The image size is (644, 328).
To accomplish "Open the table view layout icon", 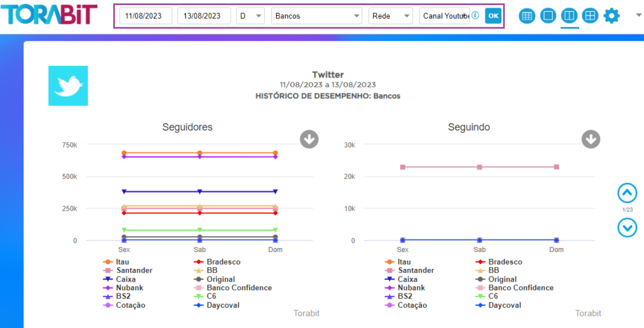I will click(527, 16).
